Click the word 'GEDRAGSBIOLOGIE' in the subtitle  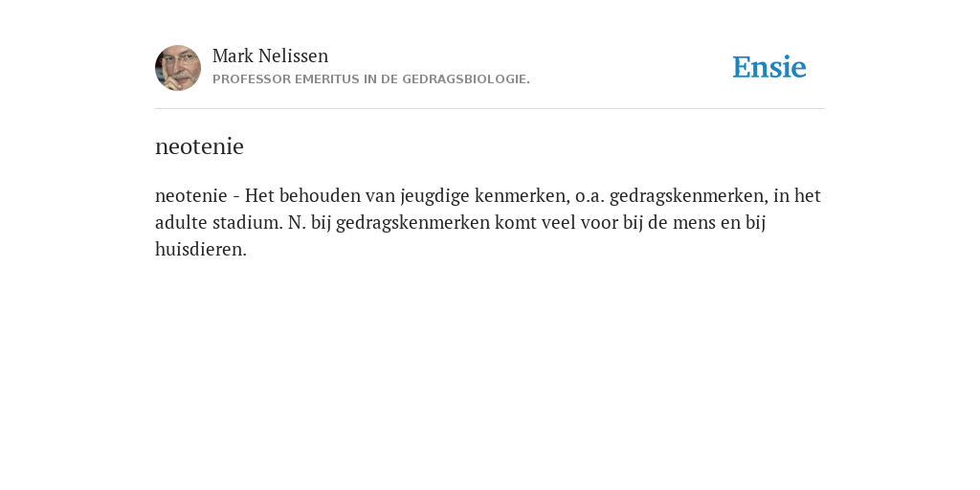pyautogui.click(x=464, y=79)
